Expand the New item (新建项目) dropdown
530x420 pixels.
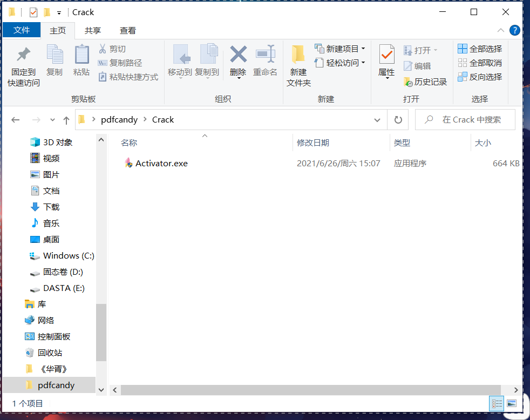point(363,49)
